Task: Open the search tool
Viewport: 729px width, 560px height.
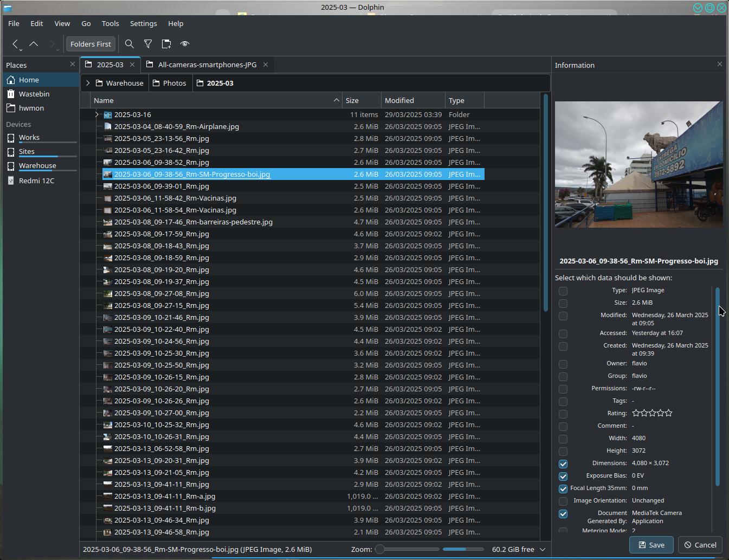Action: click(130, 44)
